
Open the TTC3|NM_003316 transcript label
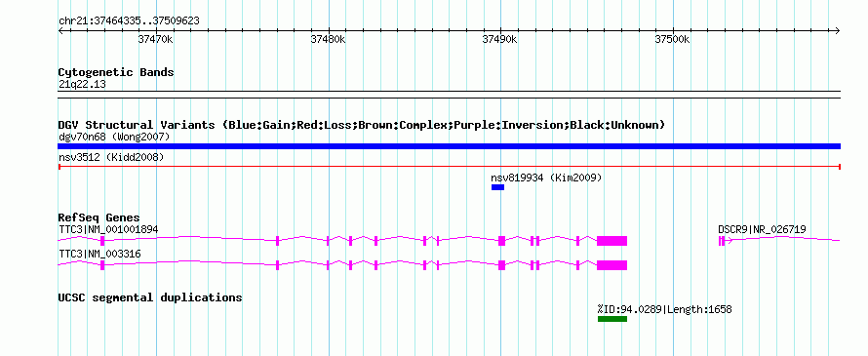[99, 255]
